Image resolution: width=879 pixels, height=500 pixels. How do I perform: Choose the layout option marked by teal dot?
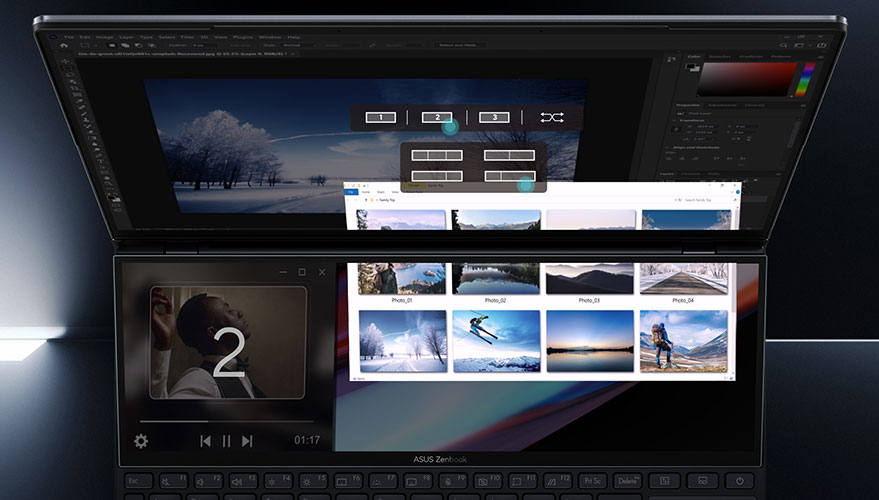pos(510,177)
